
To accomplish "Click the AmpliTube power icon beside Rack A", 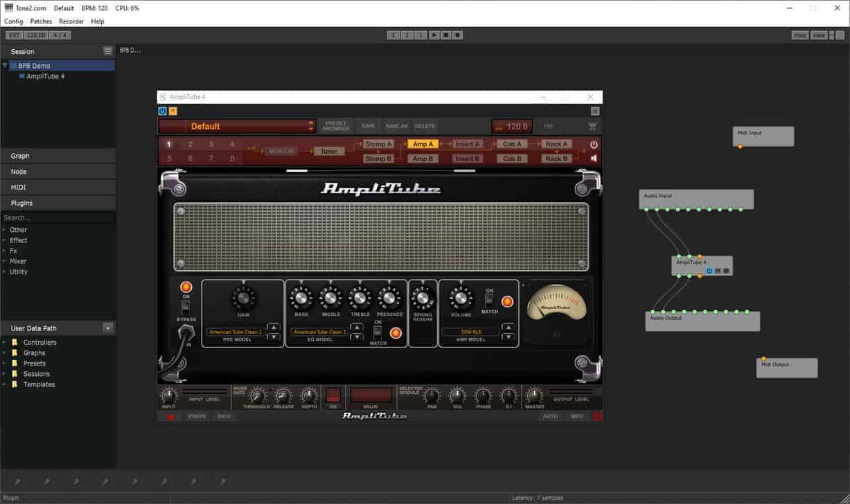I will pos(594,145).
